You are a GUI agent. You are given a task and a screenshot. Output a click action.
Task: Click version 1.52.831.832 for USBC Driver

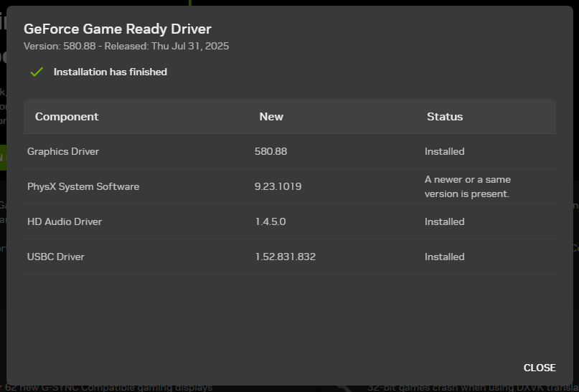point(286,257)
